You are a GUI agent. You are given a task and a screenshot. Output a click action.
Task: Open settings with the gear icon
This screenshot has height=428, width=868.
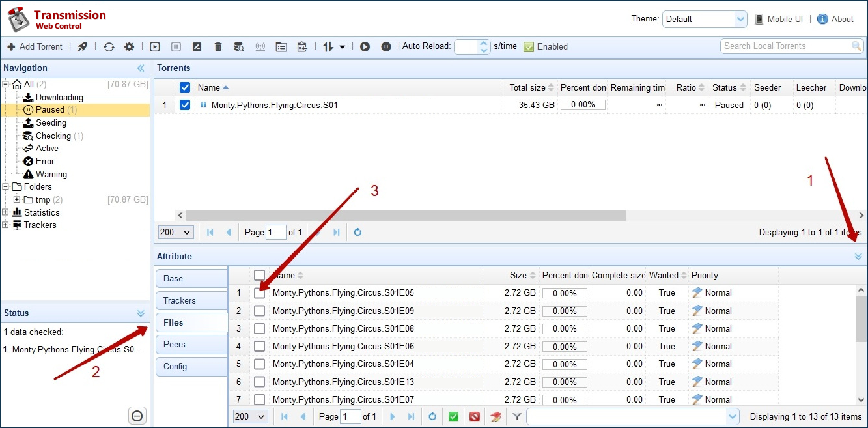pyautogui.click(x=129, y=46)
